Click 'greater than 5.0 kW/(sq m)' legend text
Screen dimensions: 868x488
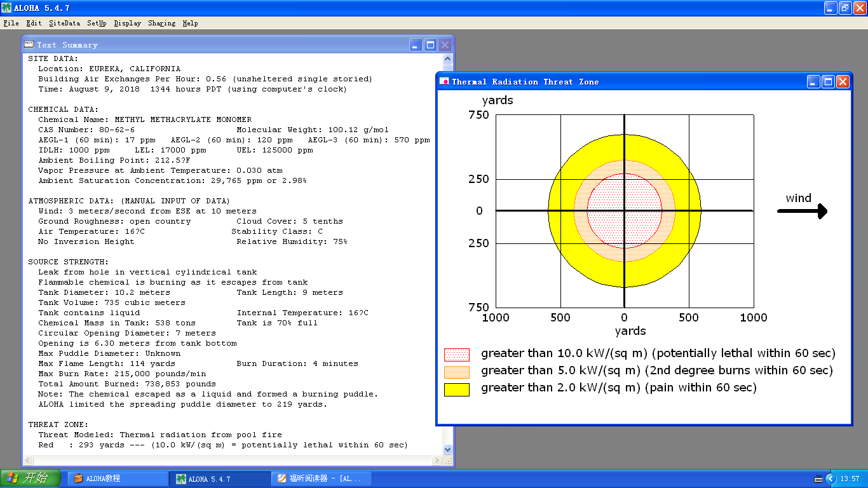click(657, 370)
